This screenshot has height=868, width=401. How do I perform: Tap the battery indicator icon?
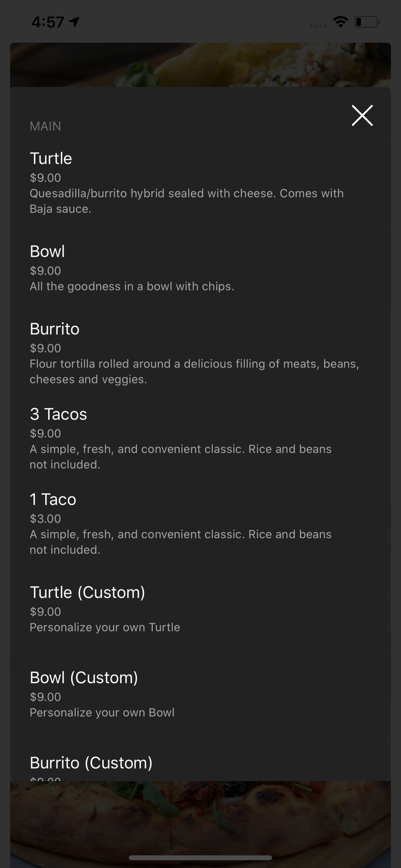point(367,21)
